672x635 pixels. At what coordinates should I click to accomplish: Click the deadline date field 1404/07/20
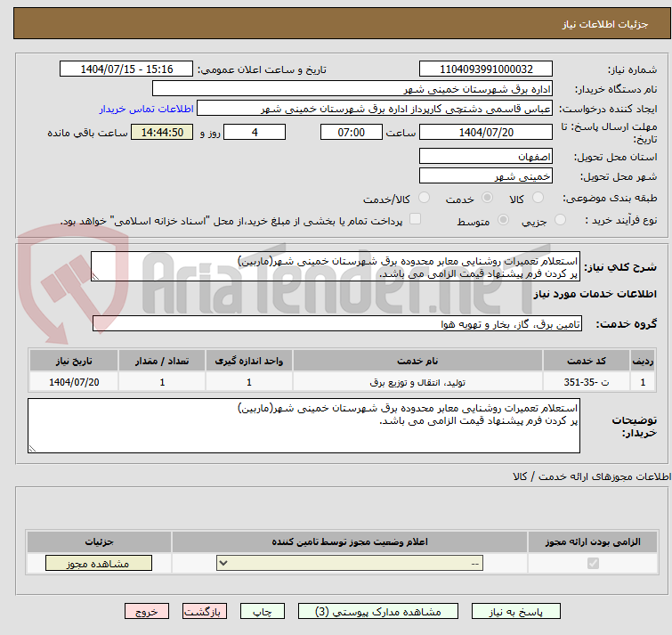[486, 133]
